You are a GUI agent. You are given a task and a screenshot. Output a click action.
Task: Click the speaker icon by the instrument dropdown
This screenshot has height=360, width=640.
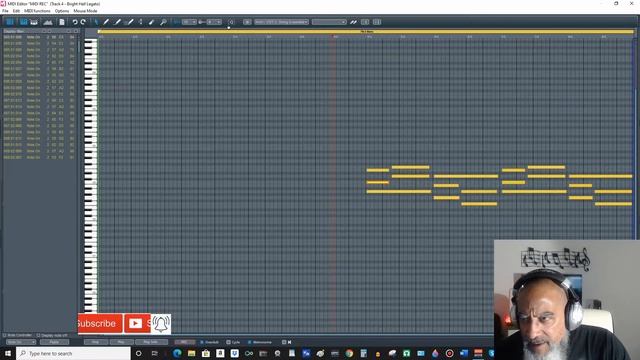click(x=247, y=22)
